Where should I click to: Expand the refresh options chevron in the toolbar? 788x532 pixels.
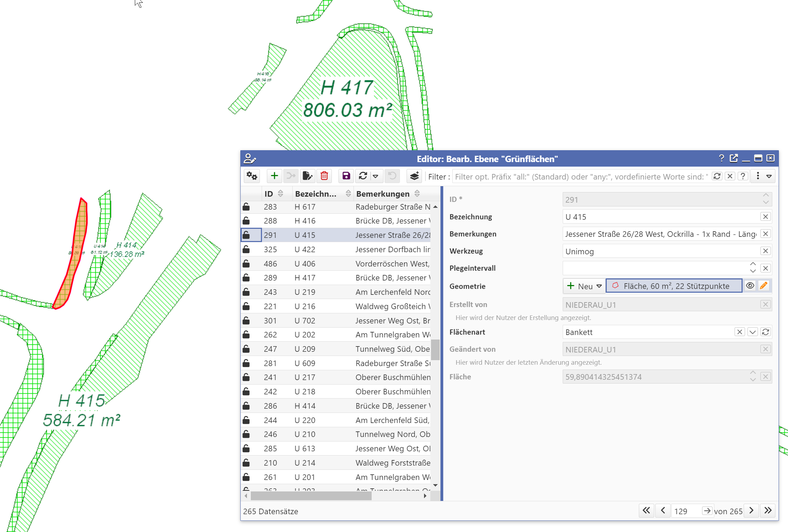[375, 176]
